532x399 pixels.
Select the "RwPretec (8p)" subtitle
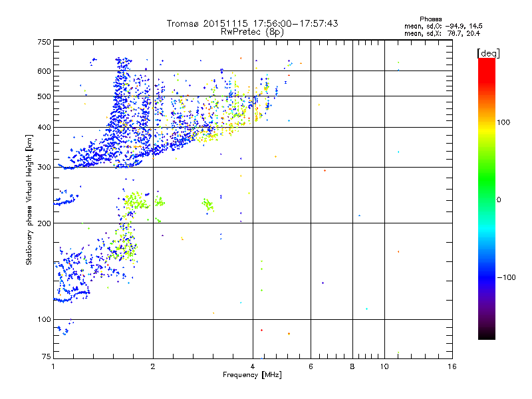point(252,32)
